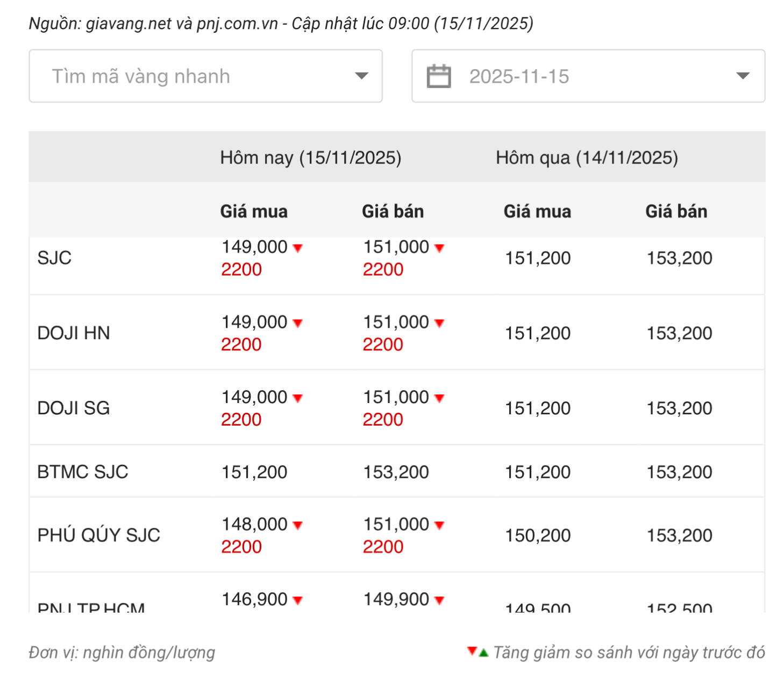
Task: Open the BTMC SJC row label
Action: click(83, 472)
